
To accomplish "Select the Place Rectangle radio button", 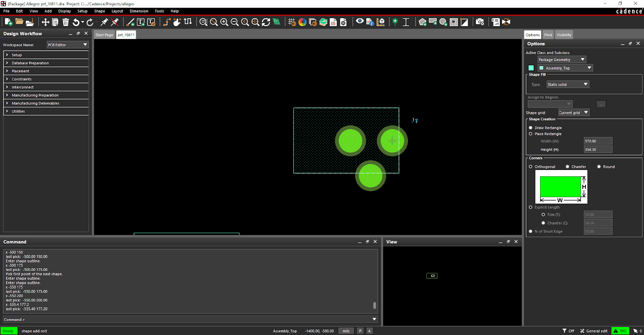I will (x=530, y=134).
